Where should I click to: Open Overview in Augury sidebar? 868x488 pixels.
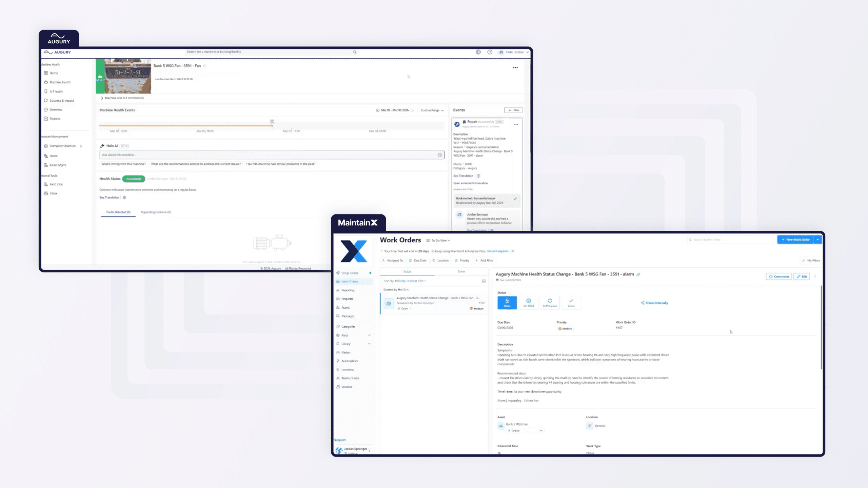click(53, 110)
